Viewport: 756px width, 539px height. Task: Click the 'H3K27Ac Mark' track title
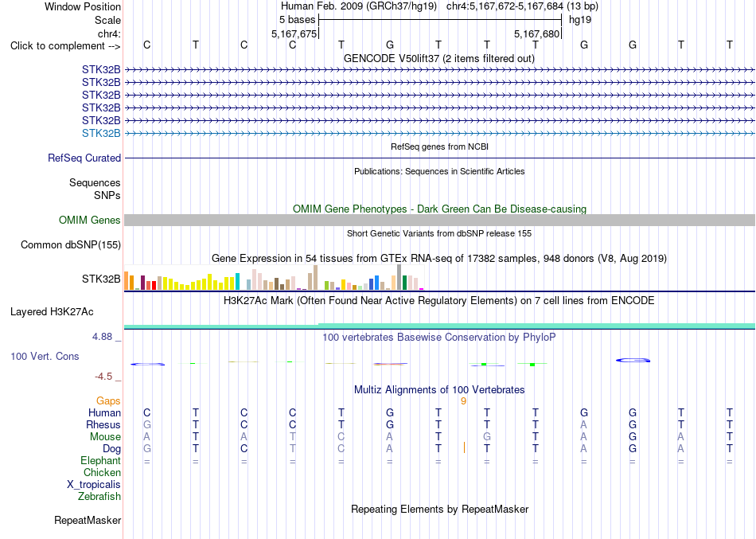tap(438, 301)
